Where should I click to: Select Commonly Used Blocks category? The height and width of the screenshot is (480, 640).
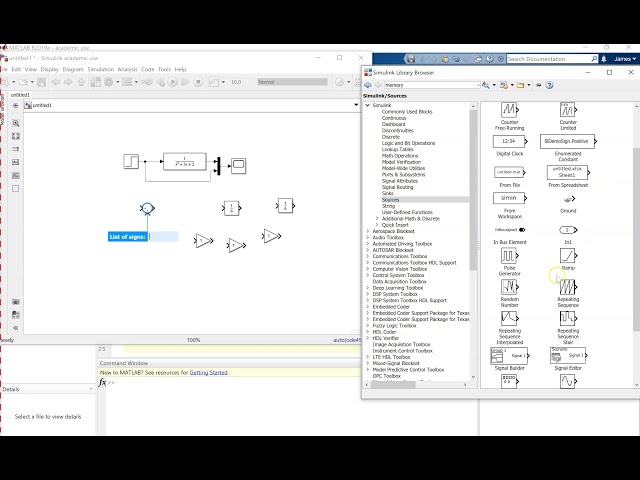(407, 112)
